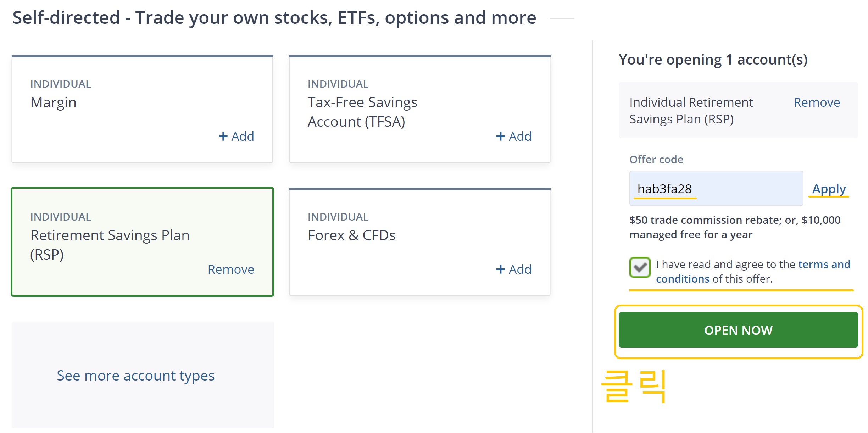Image resolution: width=868 pixels, height=433 pixels.
Task: Click the plus icon on the TFSA card
Action: pos(500,136)
